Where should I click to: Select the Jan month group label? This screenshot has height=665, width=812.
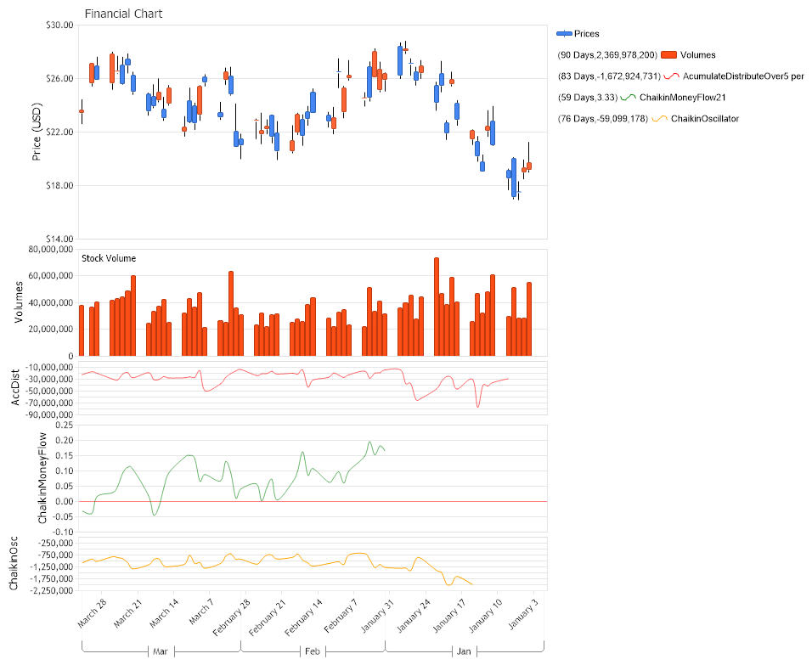coord(464,651)
